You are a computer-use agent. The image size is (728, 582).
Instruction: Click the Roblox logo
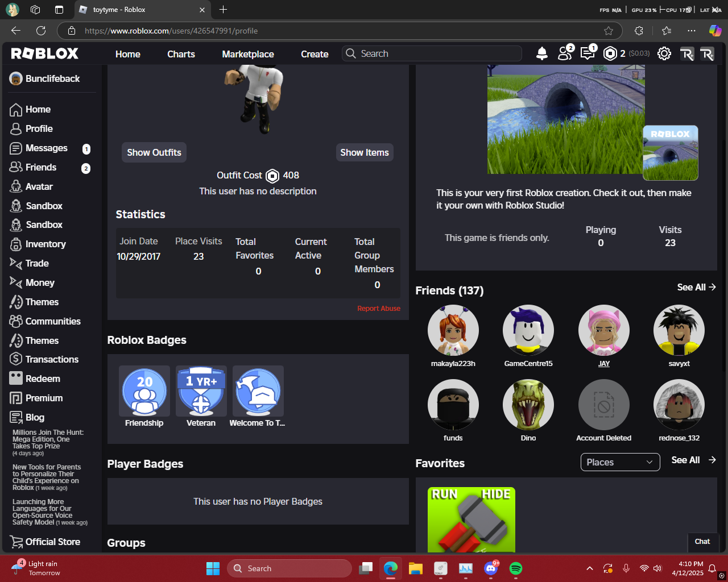coord(45,53)
